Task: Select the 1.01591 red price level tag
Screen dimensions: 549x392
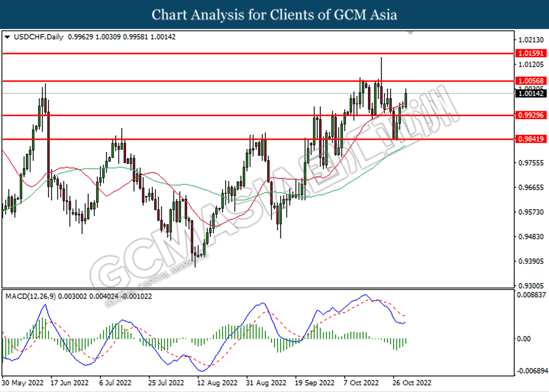Action: [x=531, y=53]
